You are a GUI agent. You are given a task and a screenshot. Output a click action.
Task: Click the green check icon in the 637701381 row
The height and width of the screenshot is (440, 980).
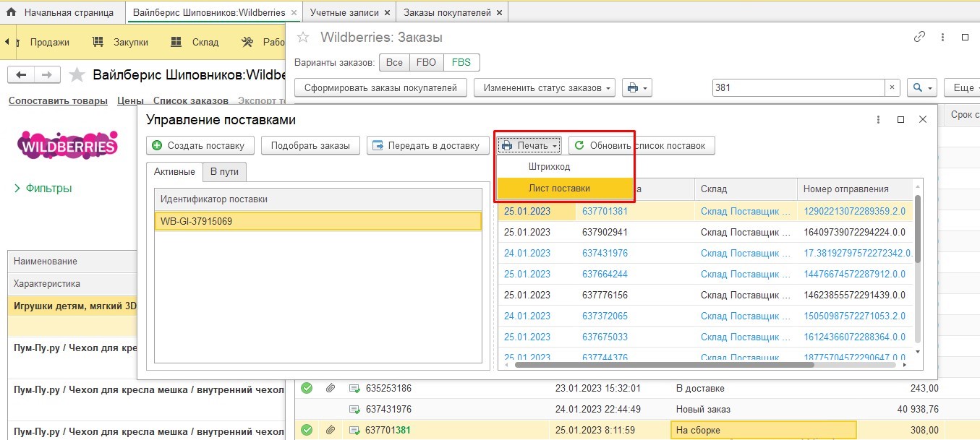coord(307,430)
